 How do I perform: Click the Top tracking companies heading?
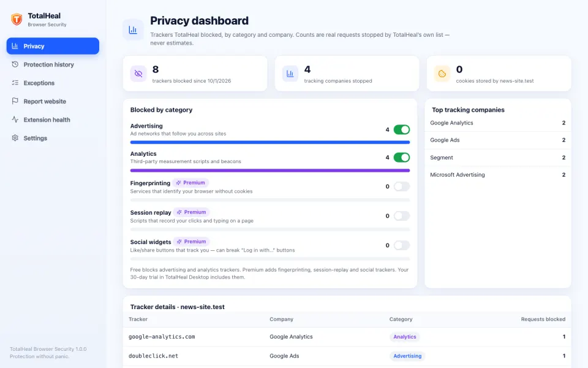[468, 110]
